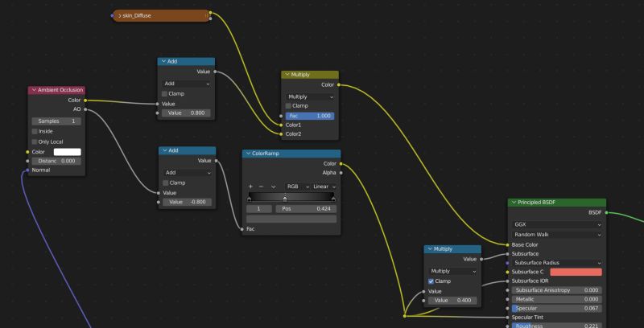Open the GGX distribution dropdown

[557, 224]
